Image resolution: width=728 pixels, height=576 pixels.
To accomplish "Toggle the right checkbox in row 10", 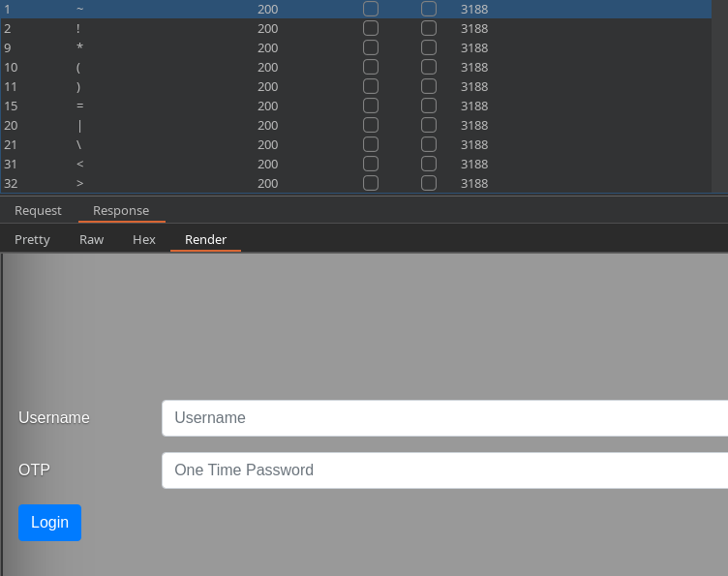I will pos(429,67).
